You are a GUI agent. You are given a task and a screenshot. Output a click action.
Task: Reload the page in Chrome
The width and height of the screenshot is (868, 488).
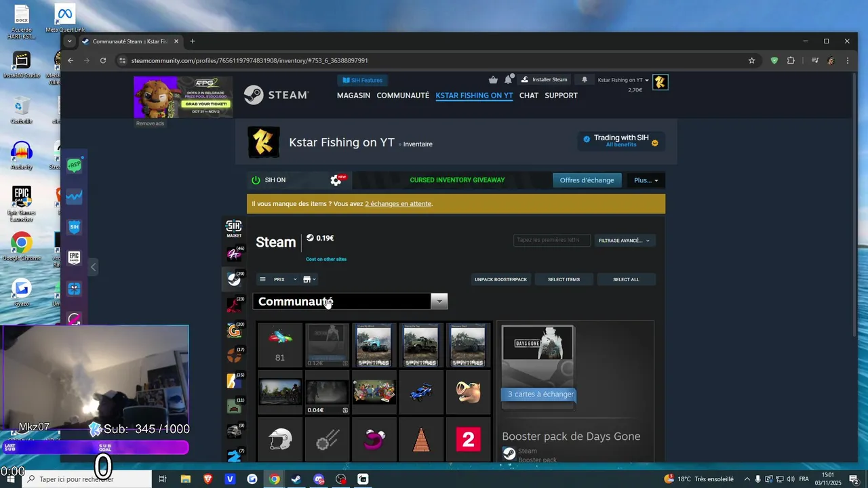(103, 60)
